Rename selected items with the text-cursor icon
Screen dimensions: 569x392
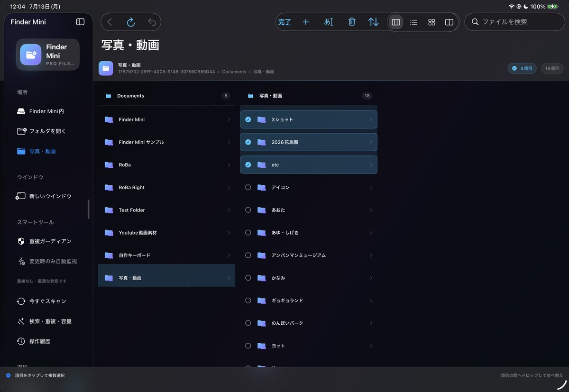pyautogui.click(x=329, y=22)
